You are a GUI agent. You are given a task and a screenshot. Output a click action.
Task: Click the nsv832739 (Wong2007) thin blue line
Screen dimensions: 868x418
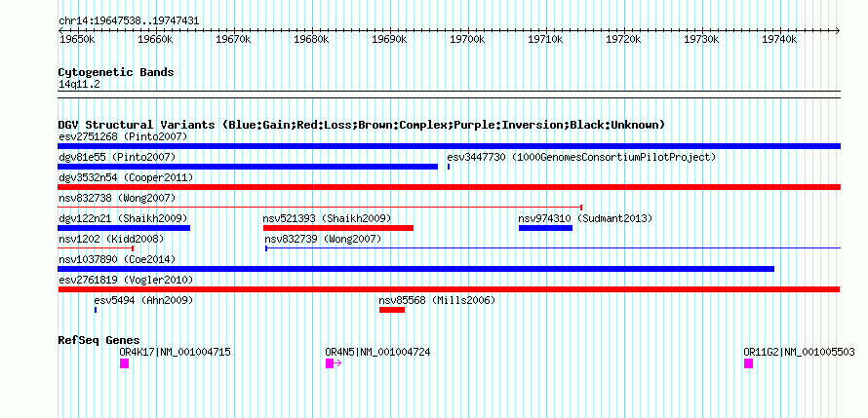[553, 248]
